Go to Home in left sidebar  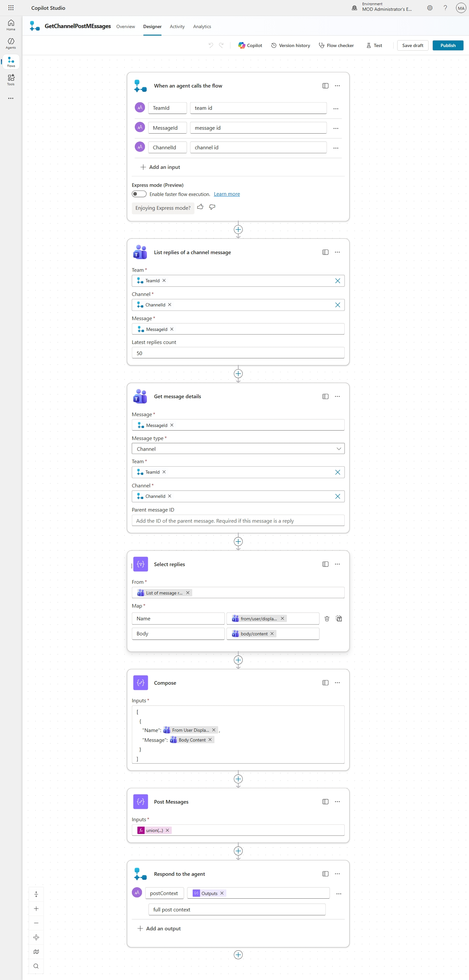point(11,25)
